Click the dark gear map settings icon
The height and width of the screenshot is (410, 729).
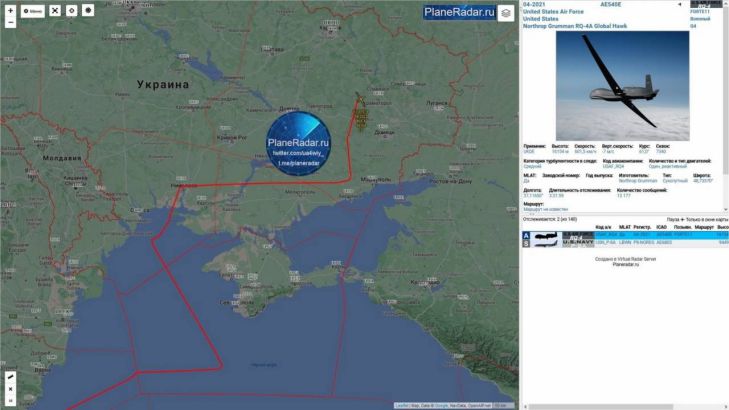pos(87,11)
